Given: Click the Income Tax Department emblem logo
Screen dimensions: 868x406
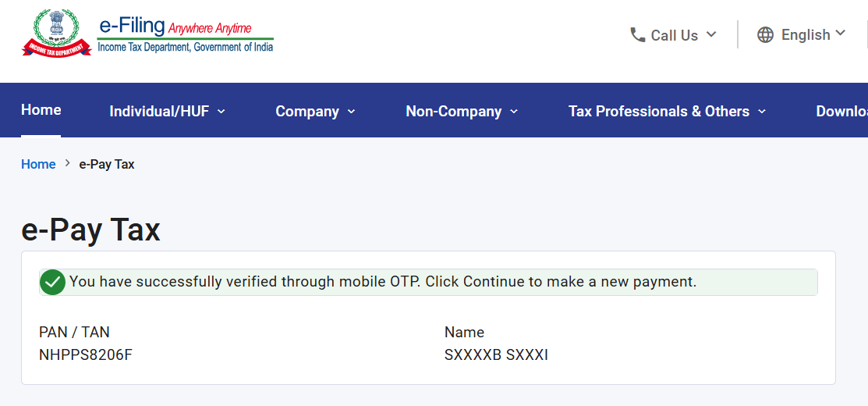Looking at the screenshot, I should [x=56, y=33].
